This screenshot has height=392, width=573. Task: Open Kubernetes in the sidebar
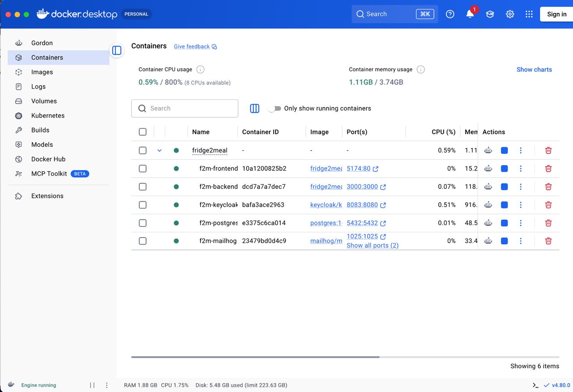59,115
